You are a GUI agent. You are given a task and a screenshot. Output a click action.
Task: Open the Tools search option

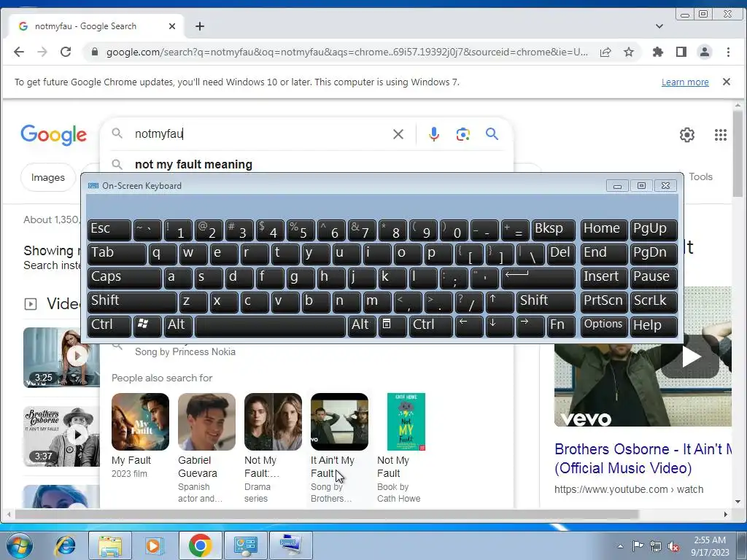[x=700, y=176]
